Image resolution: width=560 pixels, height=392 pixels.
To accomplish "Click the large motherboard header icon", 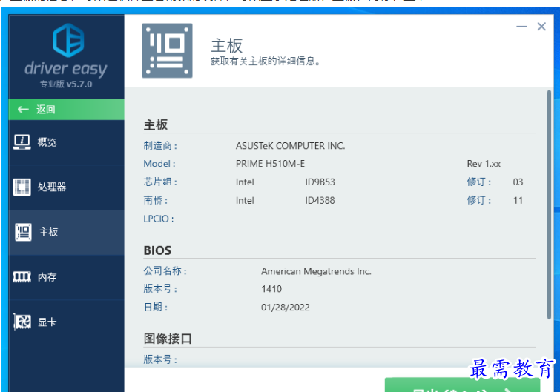I will [x=167, y=50].
